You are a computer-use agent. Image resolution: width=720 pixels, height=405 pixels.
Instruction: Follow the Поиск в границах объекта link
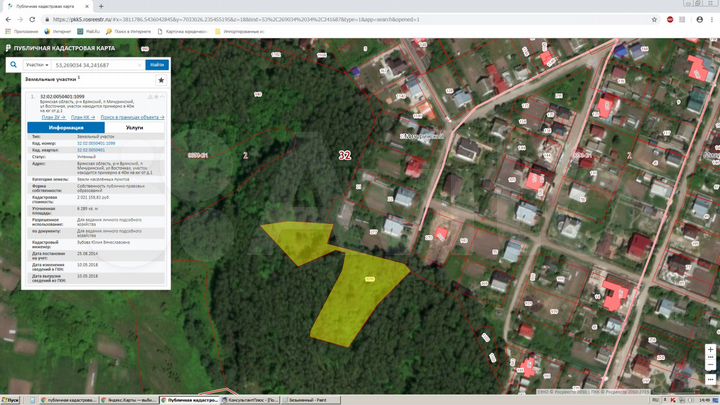pos(132,117)
